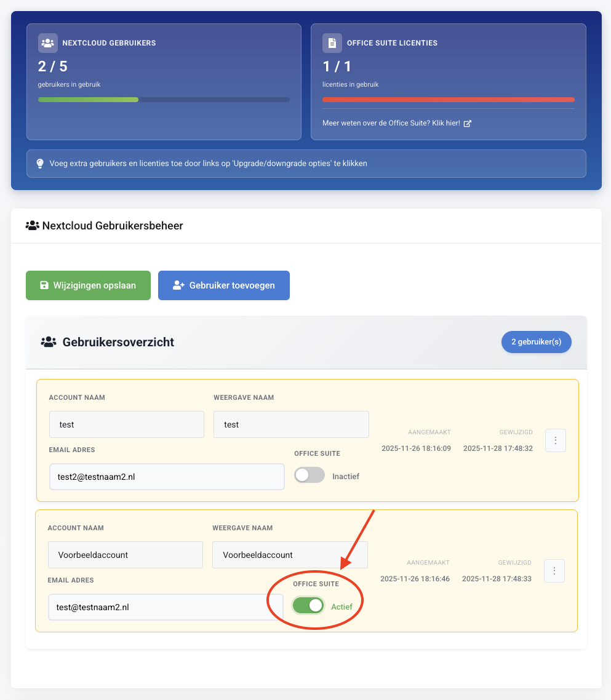Save changes with Wijzigingen opslaan
The height and width of the screenshot is (700, 611).
click(89, 285)
